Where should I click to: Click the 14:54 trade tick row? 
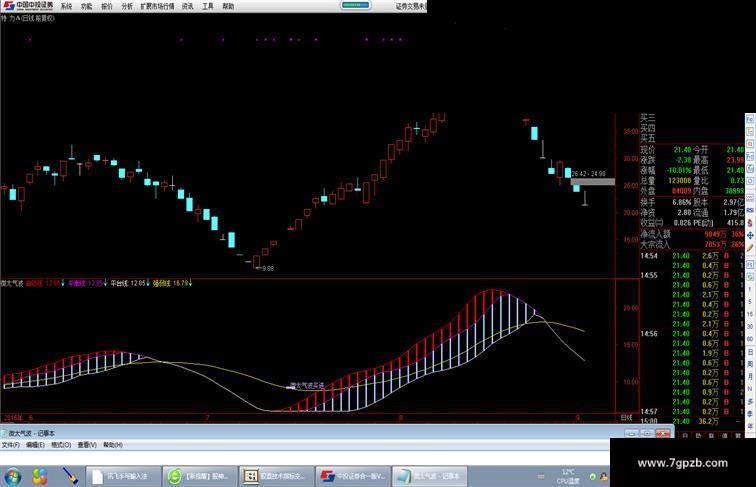point(692,256)
